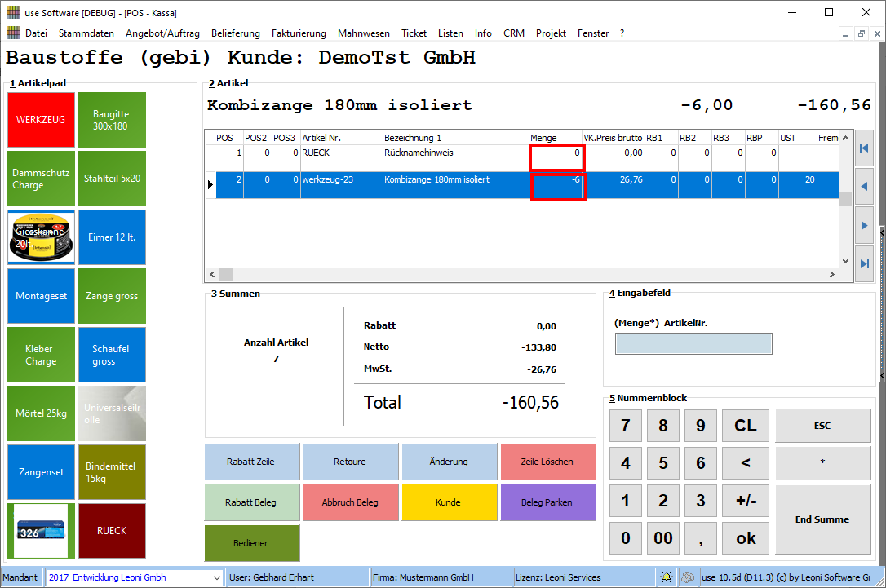Image resolution: width=886 pixels, height=588 pixels.
Task: Click the alarm bell status bar icon
Action: [x=667, y=577]
